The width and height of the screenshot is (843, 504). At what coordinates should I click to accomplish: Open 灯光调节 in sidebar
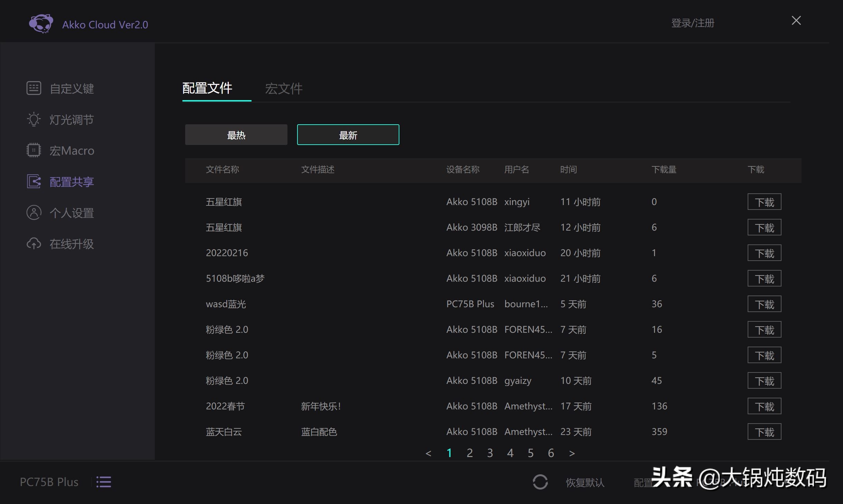pyautogui.click(x=72, y=119)
